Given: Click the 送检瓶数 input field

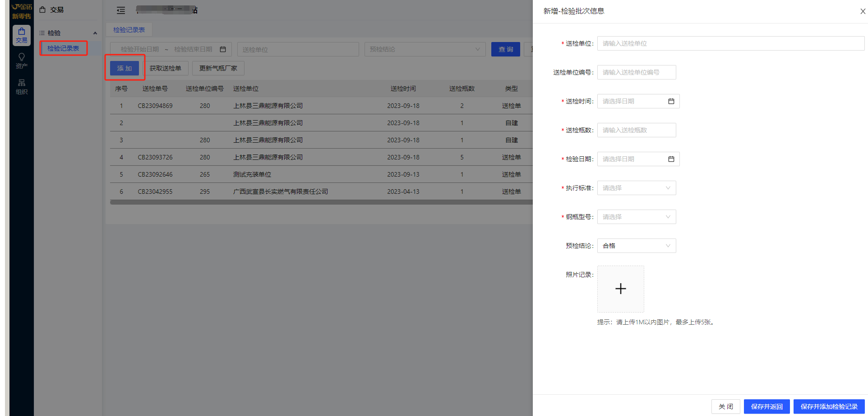Looking at the screenshot, I should pyautogui.click(x=637, y=130).
